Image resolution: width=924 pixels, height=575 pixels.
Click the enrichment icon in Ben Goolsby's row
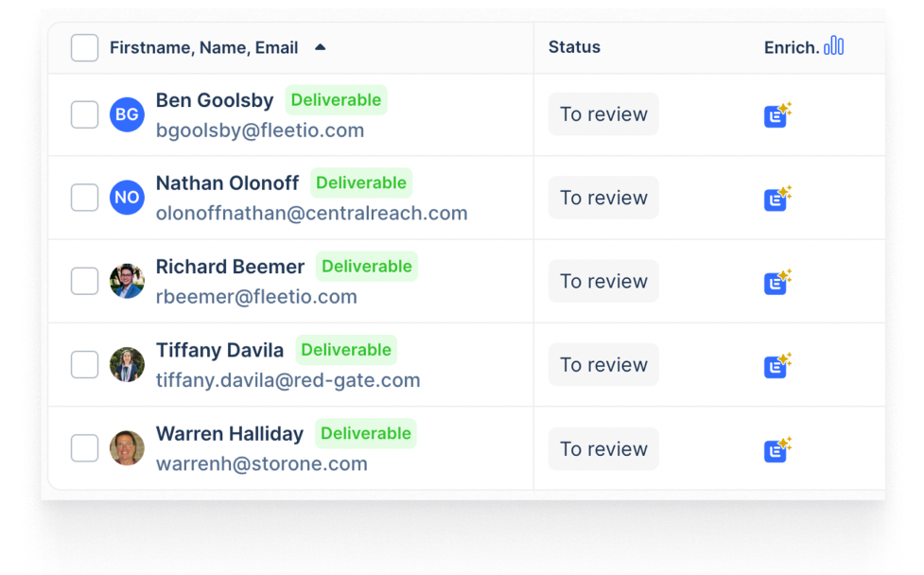[x=776, y=115]
